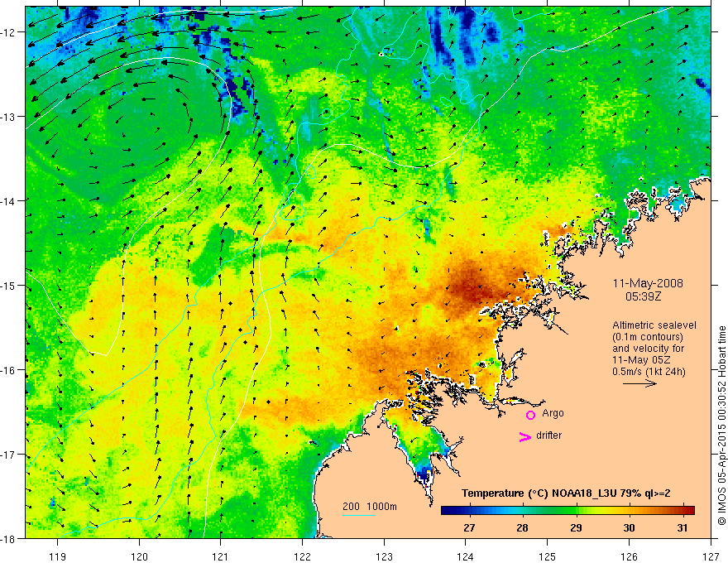The height and width of the screenshot is (563, 728).
Task: Click the '11-May-2008' date text
Action: pyautogui.click(x=648, y=283)
